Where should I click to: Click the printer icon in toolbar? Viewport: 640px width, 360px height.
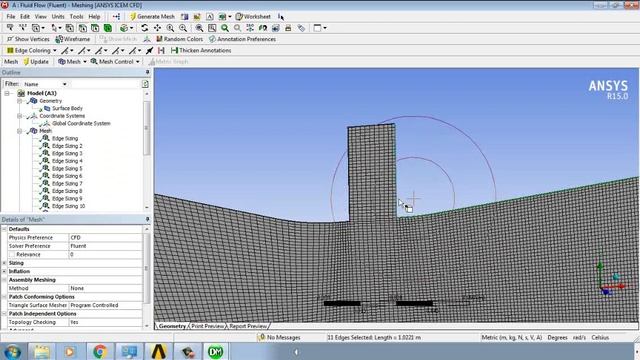[288, 28]
